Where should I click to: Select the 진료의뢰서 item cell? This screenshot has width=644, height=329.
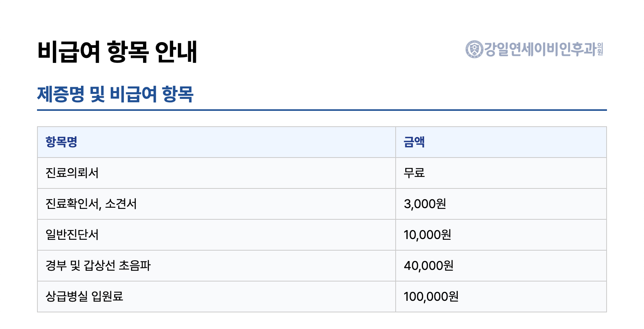(x=72, y=173)
